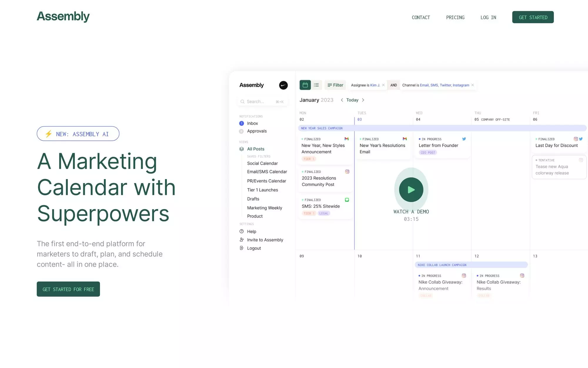Switch to calendar view icon
The height and width of the screenshot is (368, 588).
[x=305, y=85]
